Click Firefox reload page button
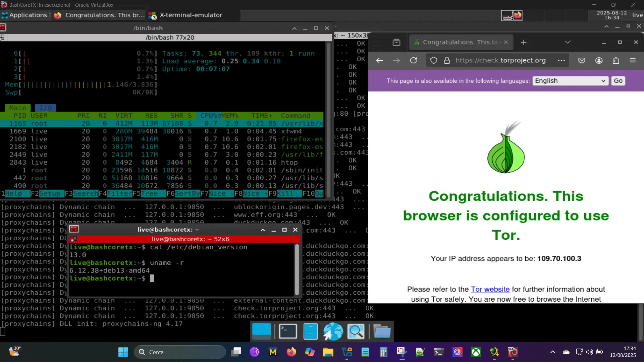This screenshot has height=362, width=644. pos(413,60)
